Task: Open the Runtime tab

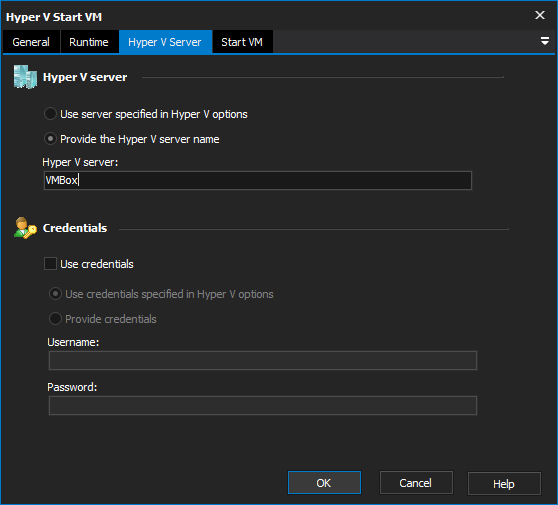Action: (89, 42)
